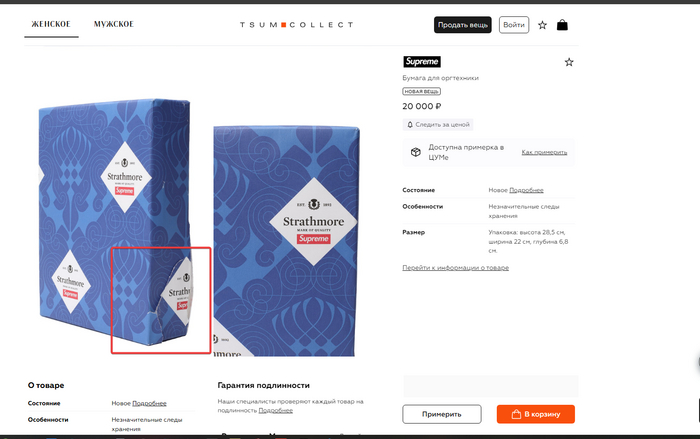Select the ЖЕНСКОЕ tab
Image resolution: width=700 pixels, height=439 pixels.
pos(51,24)
